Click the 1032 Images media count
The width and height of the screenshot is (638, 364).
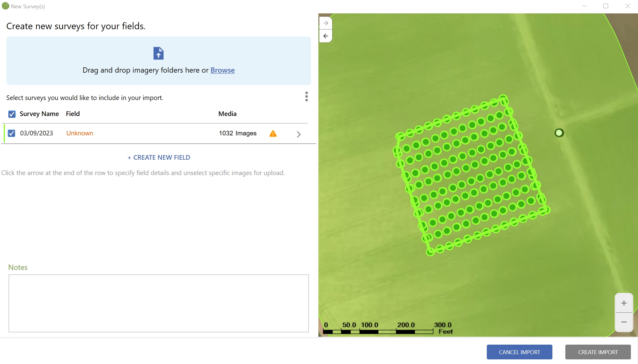pyautogui.click(x=237, y=133)
